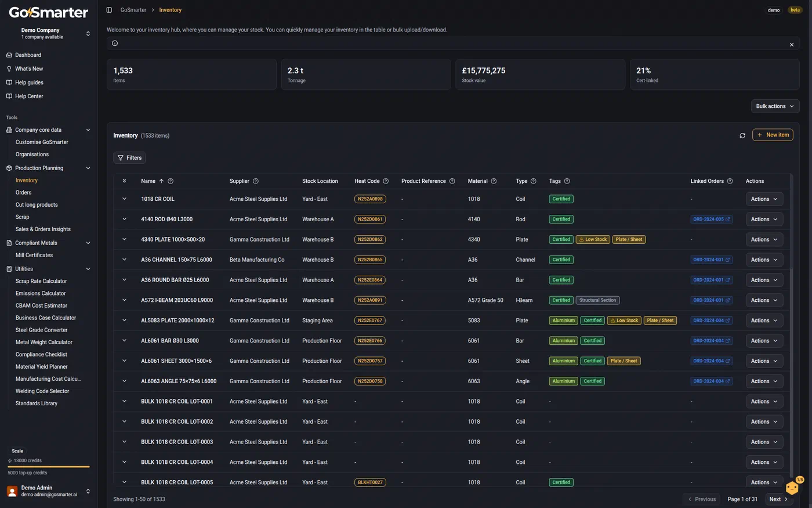Go to Next page
The width and height of the screenshot is (812, 508).
click(x=778, y=499)
